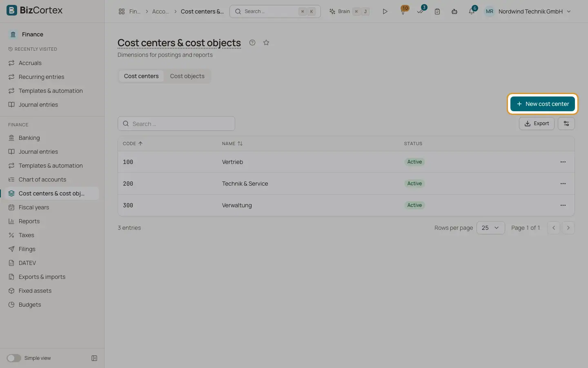Go to previous page arrow
The width and height of the screenshot is (588, 368).
pyautogui.click(x=554, y=228)
